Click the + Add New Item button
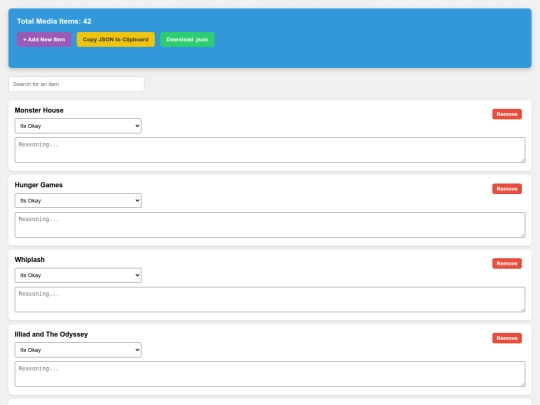540x405 pixels. coord(44,40)
